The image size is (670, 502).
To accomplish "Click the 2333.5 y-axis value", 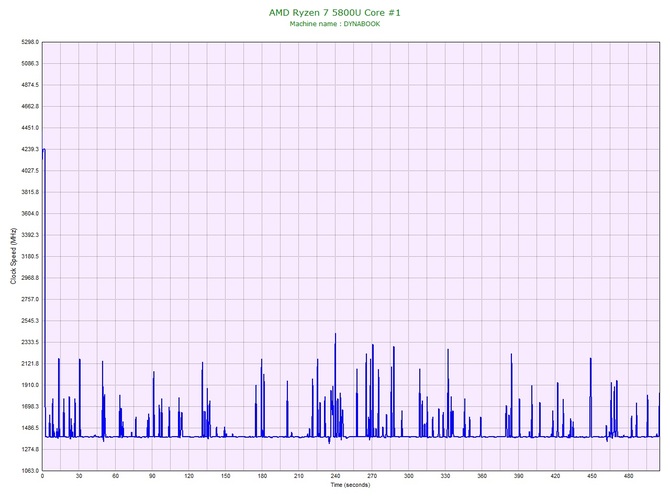I will (30, 342).
